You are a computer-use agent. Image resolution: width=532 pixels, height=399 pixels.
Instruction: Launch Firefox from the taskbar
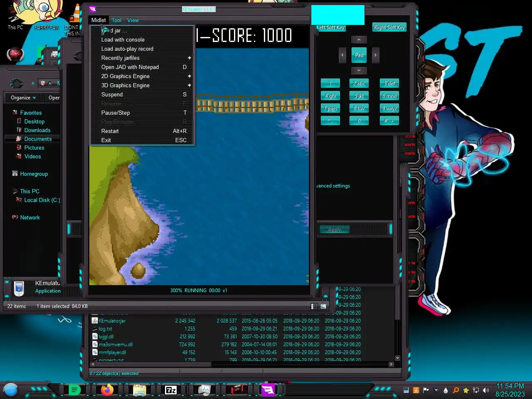[107, 390]
